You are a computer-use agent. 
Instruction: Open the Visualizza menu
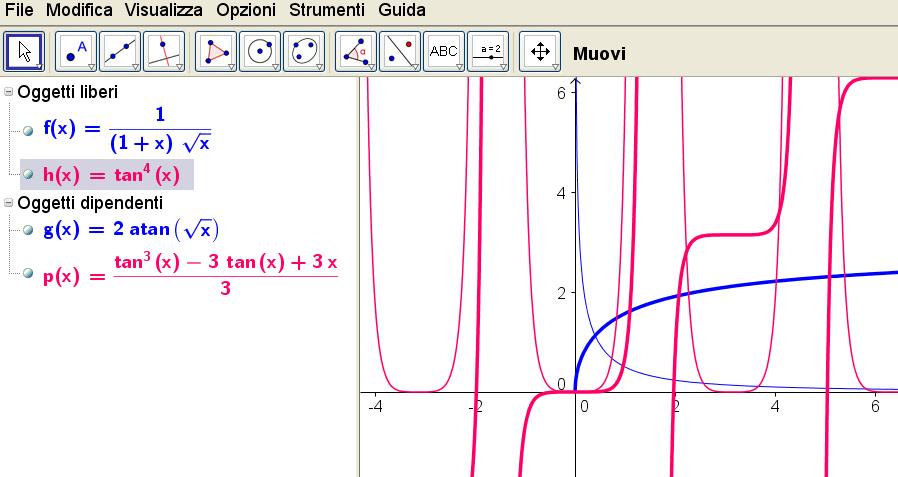pyautogui.click(x=164, y=10)
